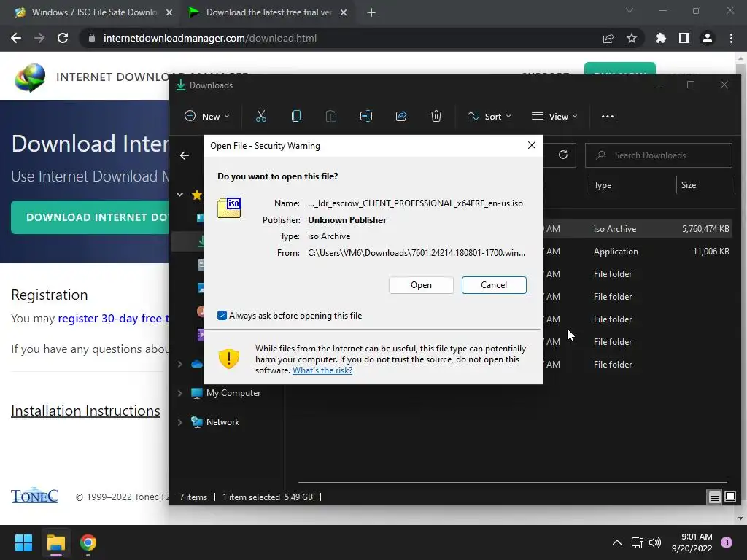
Task: Uncheck Always ask before opening this file
Action: click(x=222, y=316)
